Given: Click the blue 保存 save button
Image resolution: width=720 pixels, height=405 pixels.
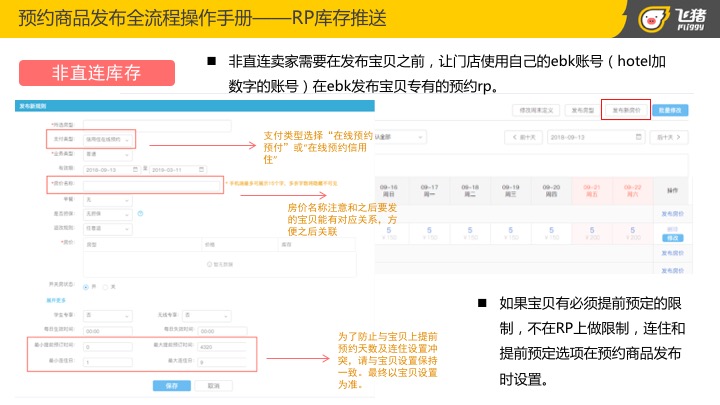Looking at the screenshot, I should click(172, 386).
